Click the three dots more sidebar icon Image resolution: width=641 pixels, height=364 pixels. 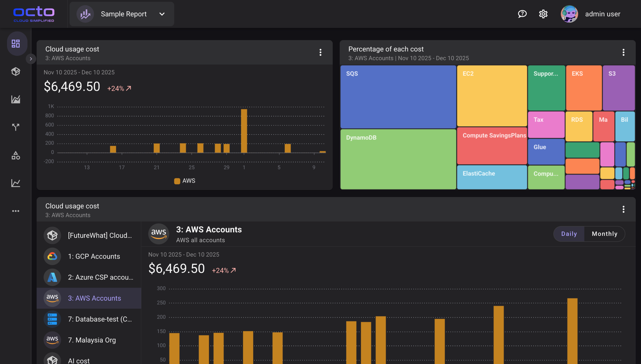(x=16, y=211)
